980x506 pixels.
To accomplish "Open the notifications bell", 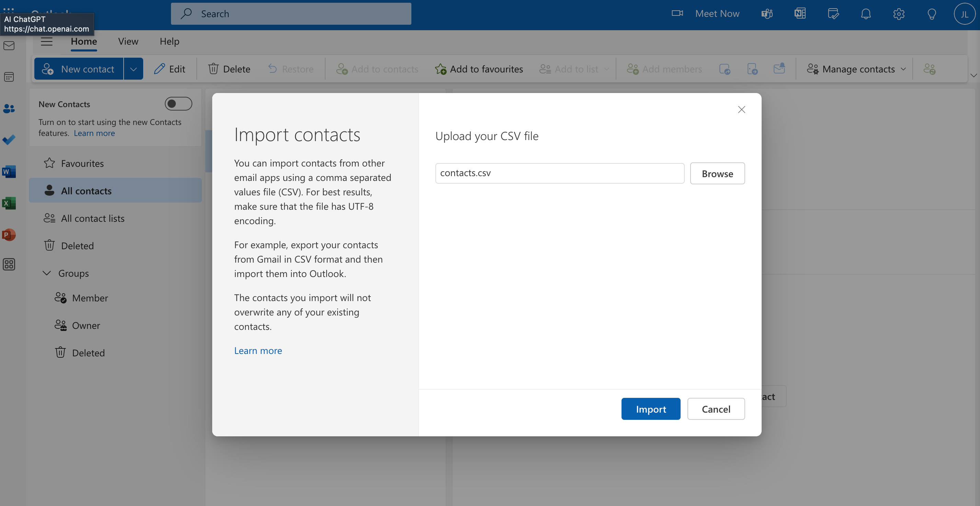I will click(x=866, y=14).
